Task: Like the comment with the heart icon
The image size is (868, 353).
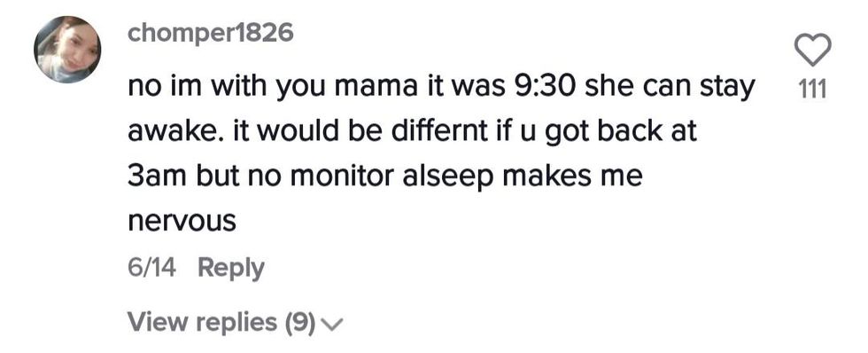Action: point(813,50)
